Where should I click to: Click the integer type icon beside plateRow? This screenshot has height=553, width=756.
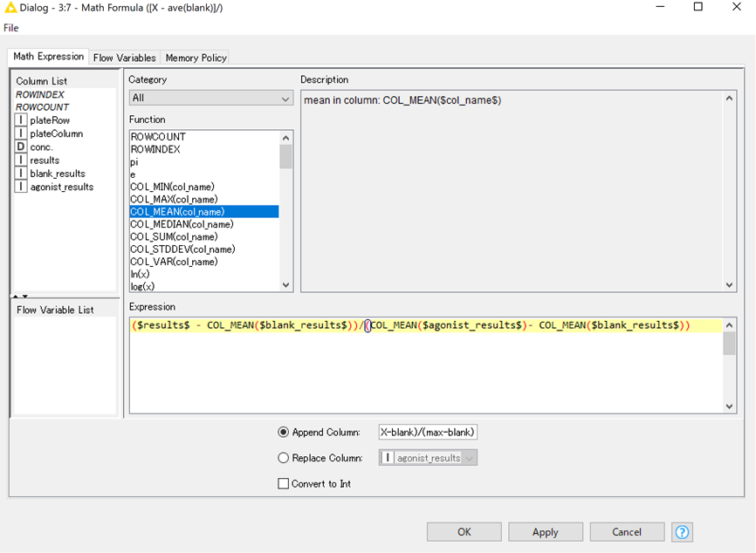(21, 120)
